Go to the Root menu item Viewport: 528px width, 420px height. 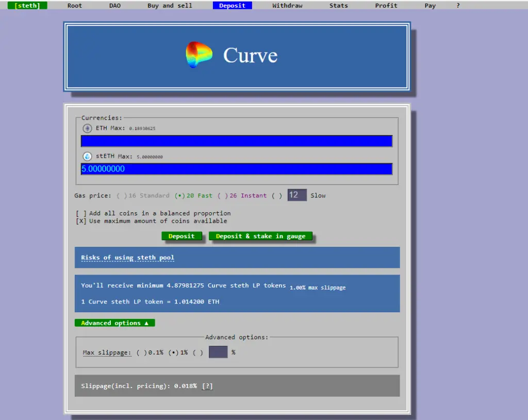point(75,5)
